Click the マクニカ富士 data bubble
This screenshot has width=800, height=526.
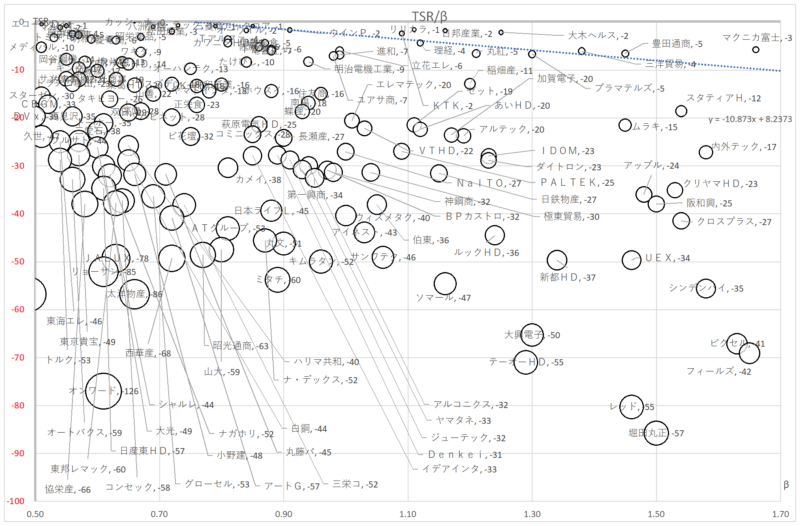click(756, 49)
